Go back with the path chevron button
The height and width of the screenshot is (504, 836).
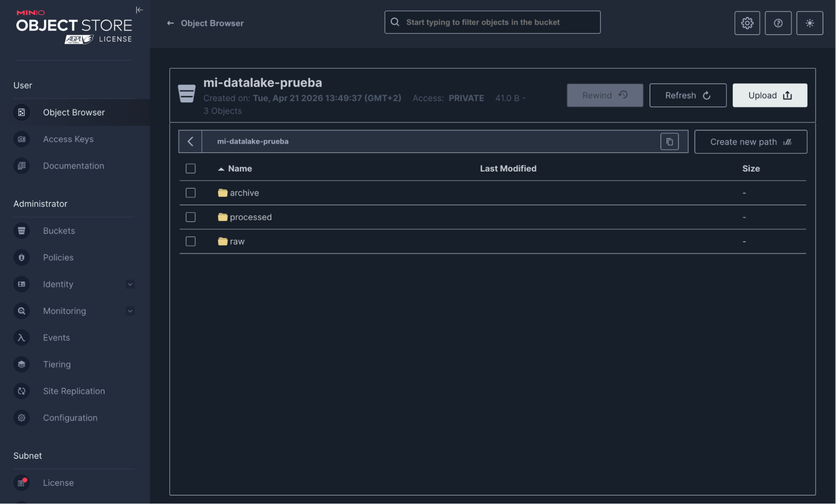190,141
